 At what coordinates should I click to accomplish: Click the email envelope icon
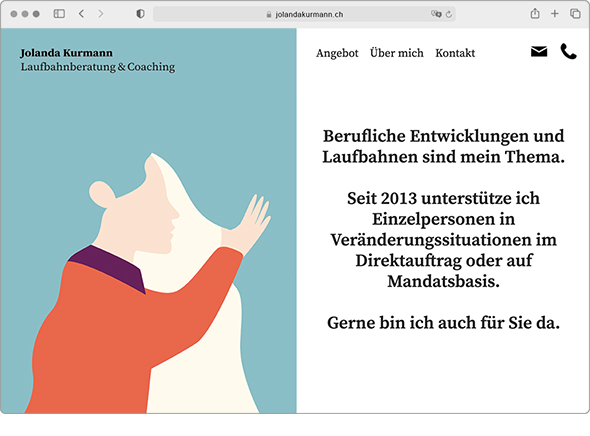539,52
